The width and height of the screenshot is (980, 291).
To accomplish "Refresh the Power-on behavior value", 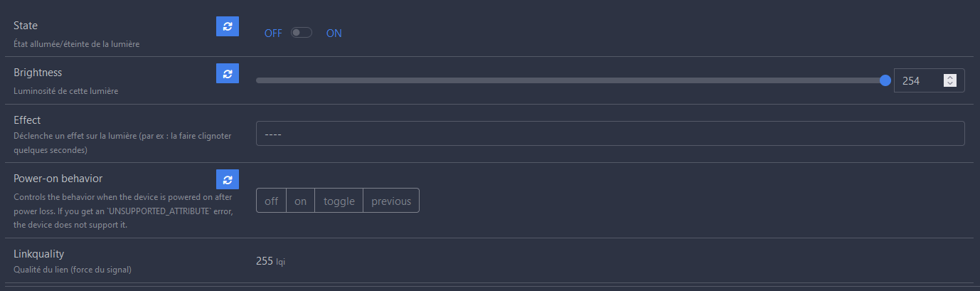I will click(x=228, y=179).
